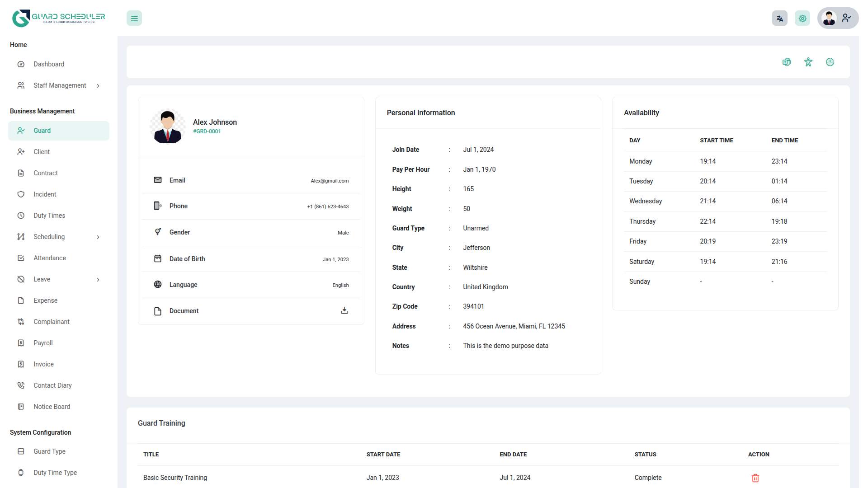Open Guard Type under System Configuration

pos(49,451)
